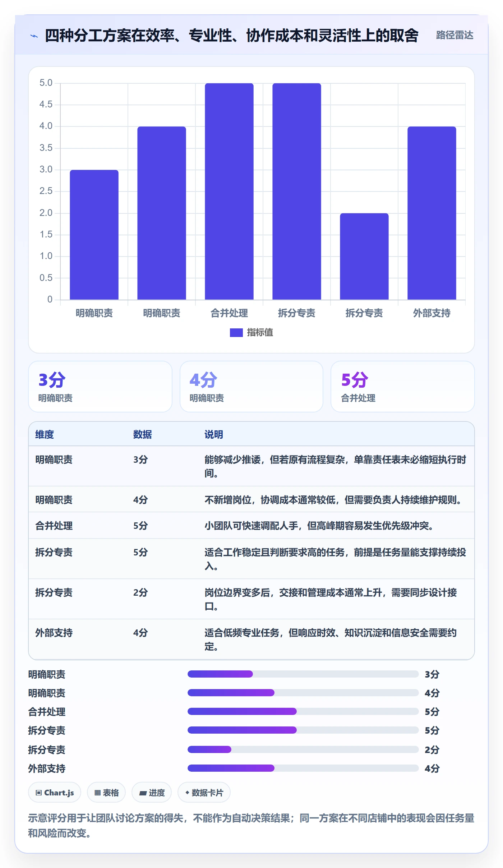
Task: Click the table cell 能够减少推诿… description
Action: [x=335, y=466]
